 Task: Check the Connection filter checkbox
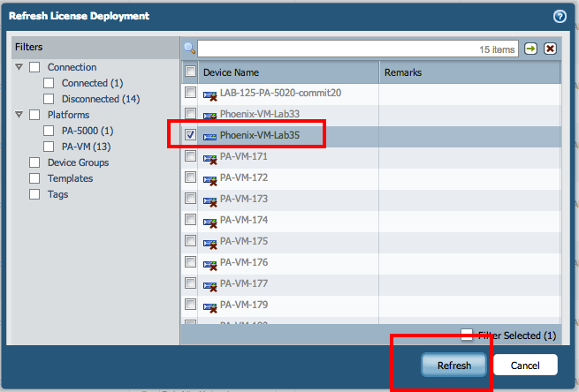[34, 67]
